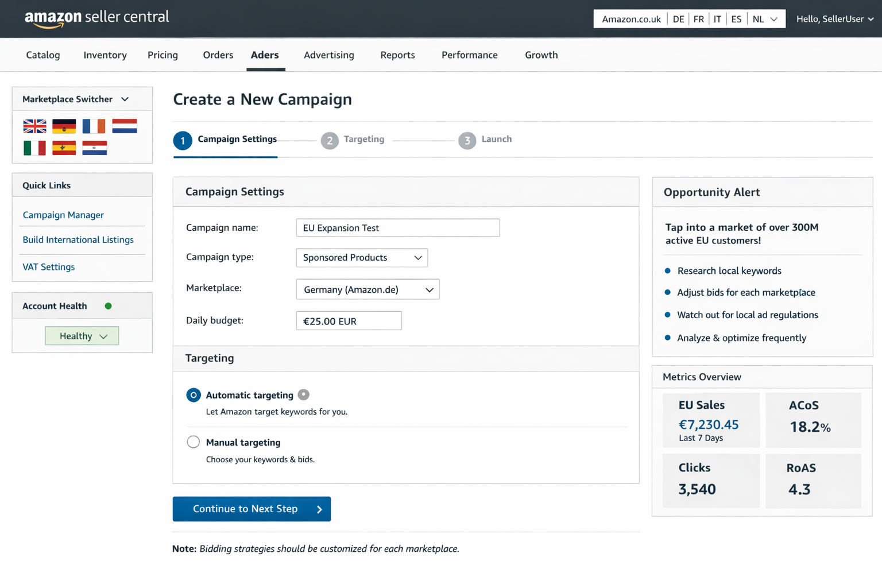This screenshot has height=588, width=882.
Task: Open the Aders tab
Action: click(265, 55)
